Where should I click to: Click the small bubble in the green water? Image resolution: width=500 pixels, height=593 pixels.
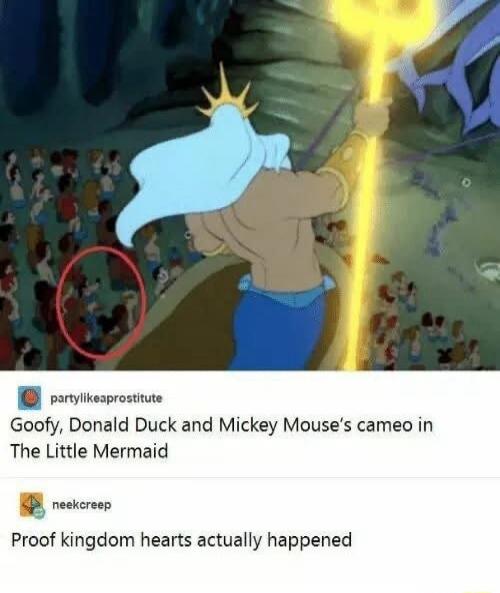click(x=467, y=183)
